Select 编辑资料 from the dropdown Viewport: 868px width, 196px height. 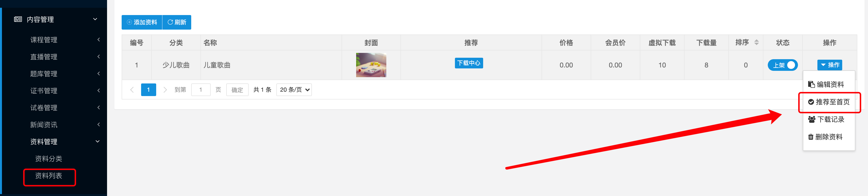click(826, 84)
